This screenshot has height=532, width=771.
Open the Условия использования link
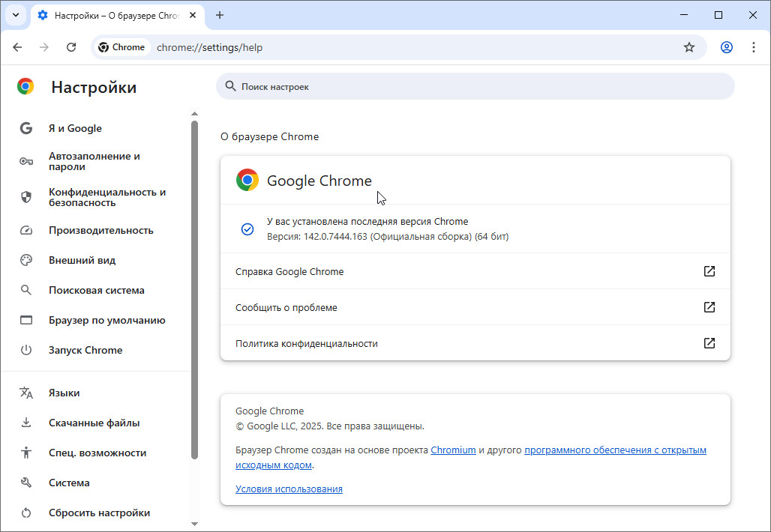click(x=289, y=489)
